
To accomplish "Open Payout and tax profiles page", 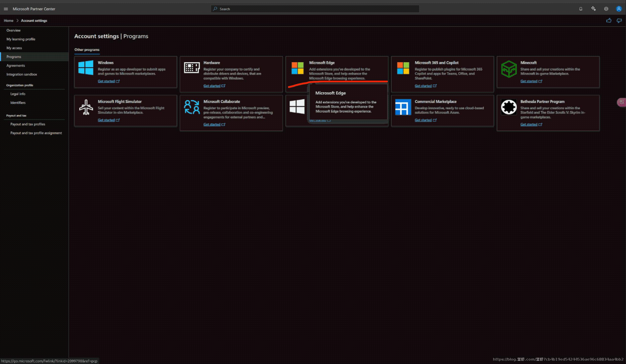I will tap(28, 124).
